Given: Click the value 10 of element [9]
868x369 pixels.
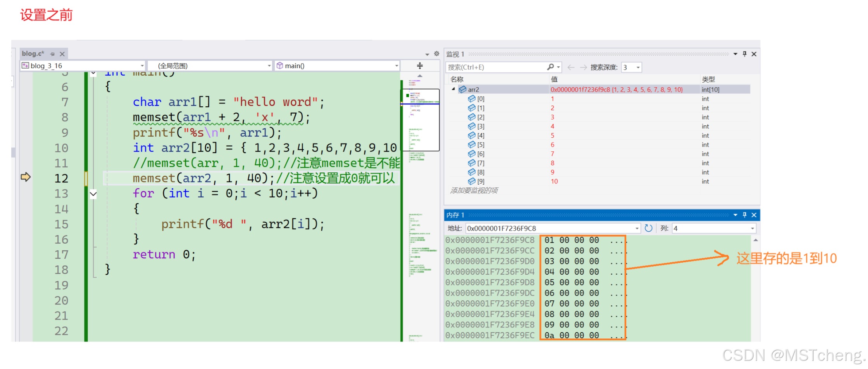Looking at the screenshot, I should point(554,181).
